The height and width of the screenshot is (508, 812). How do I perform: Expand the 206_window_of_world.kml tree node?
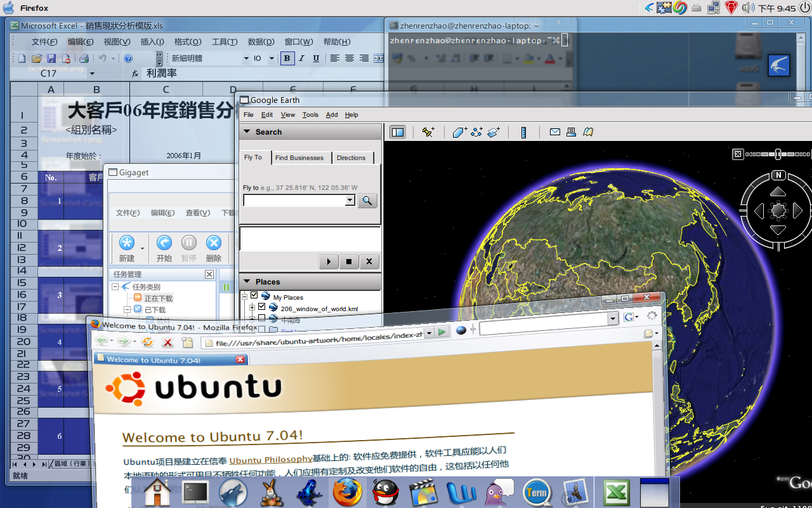point(252,307)
